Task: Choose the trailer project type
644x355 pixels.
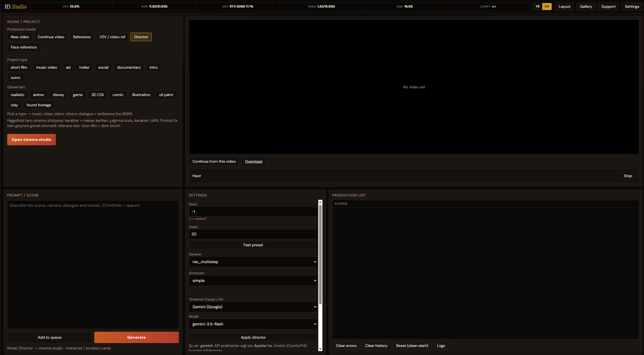Action: [84, 68]
